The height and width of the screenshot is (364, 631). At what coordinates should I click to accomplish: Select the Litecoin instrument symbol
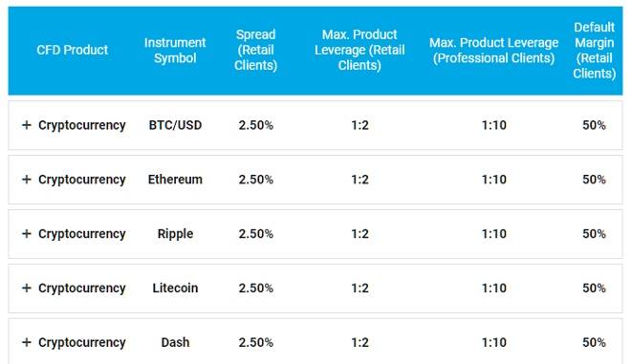175,288
